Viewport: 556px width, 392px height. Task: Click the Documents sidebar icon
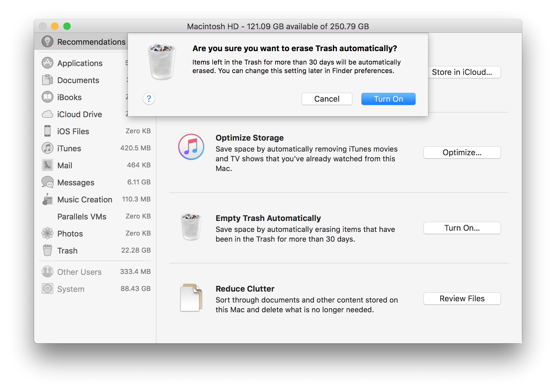click(x=47, y=80)
